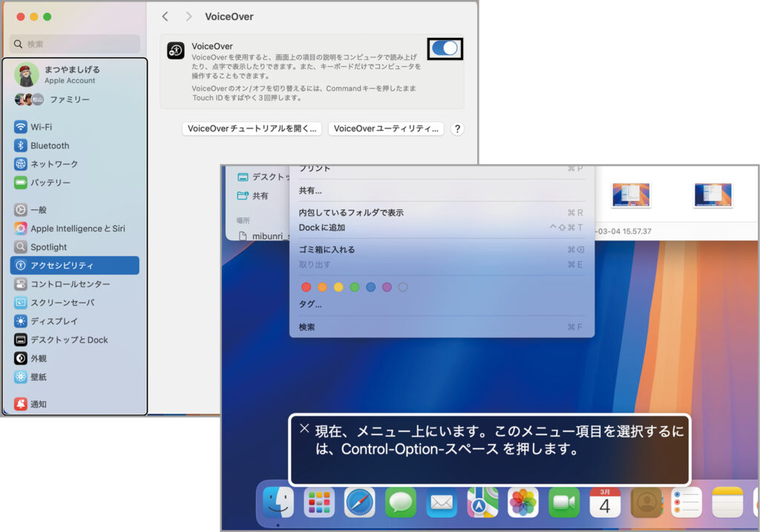Select 外観 appearance icon in sidebar
The width and height of the screenshot is (760, 532).
[x=20, y=358]
